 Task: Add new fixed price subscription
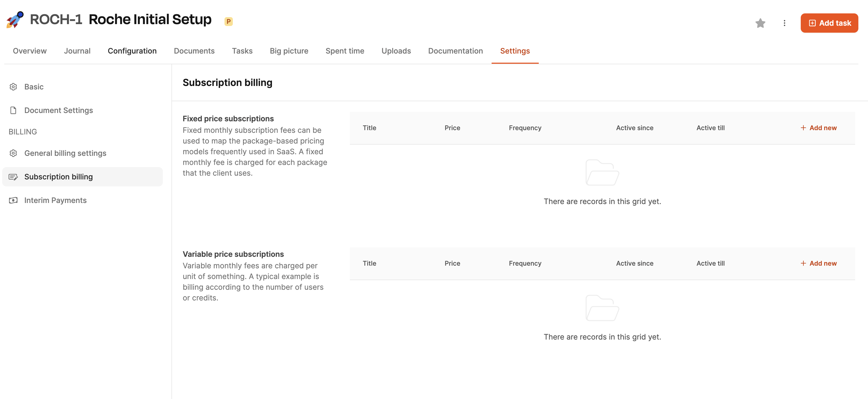tap(818, 128)
